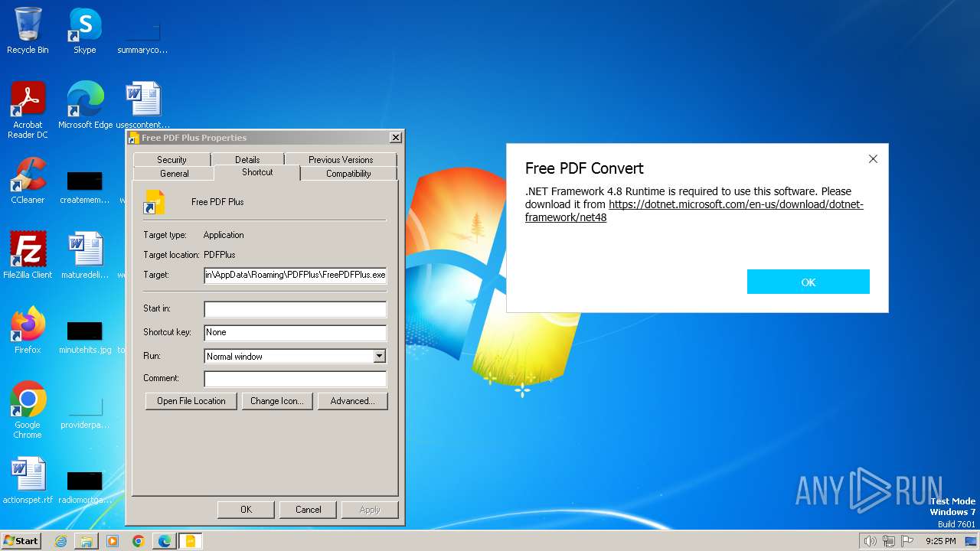This screenshot has height=551, width=980.
Task: Select the CCleaner desktop shortcut
Action: point(28,180)
